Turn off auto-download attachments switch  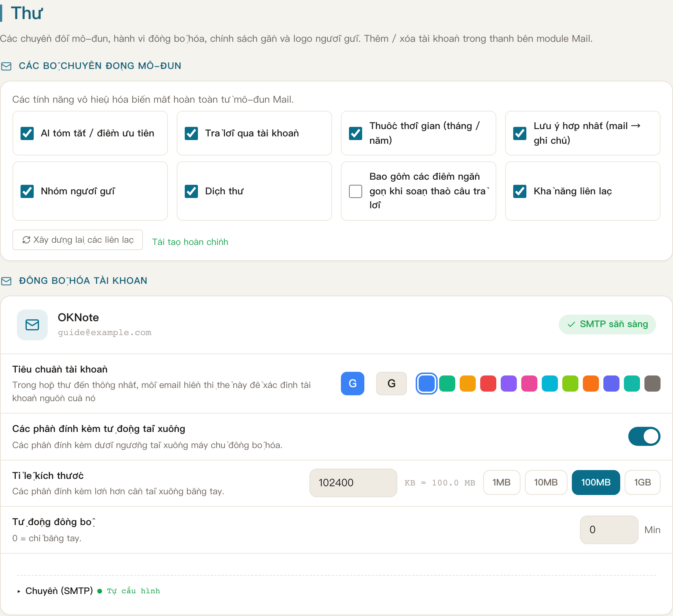(644, 436)
